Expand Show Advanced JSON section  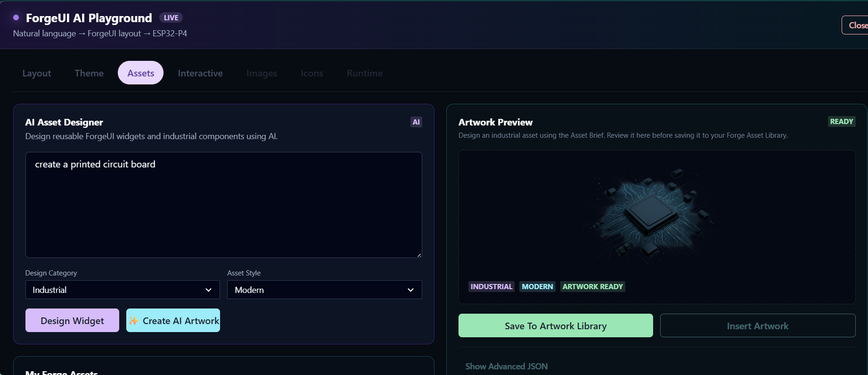tap(507, 367)
